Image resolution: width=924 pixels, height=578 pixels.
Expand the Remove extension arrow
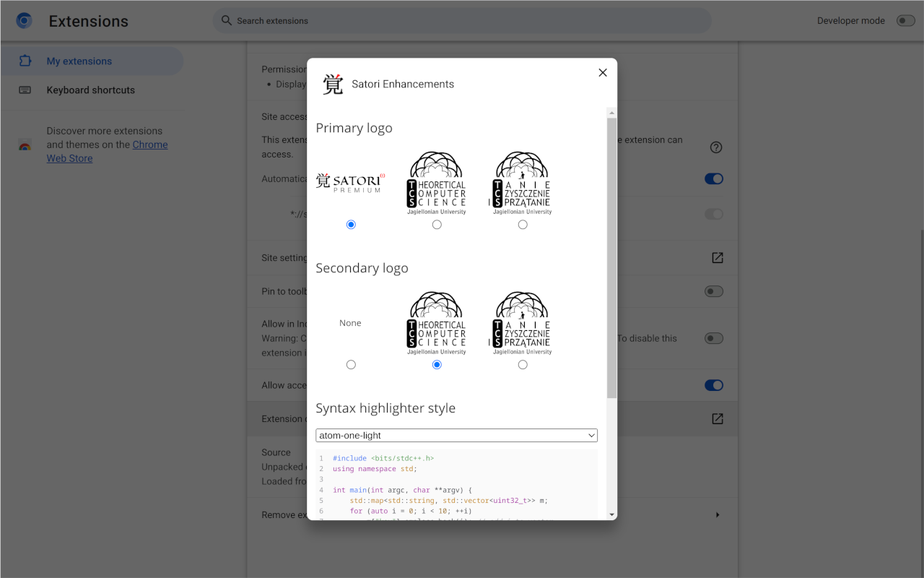[718, 515]
